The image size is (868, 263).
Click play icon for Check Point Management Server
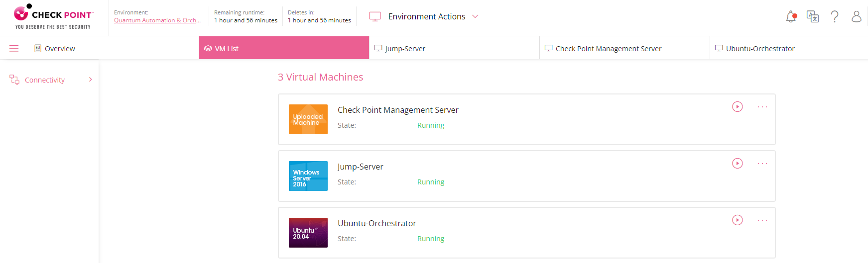tap(738, 107)
